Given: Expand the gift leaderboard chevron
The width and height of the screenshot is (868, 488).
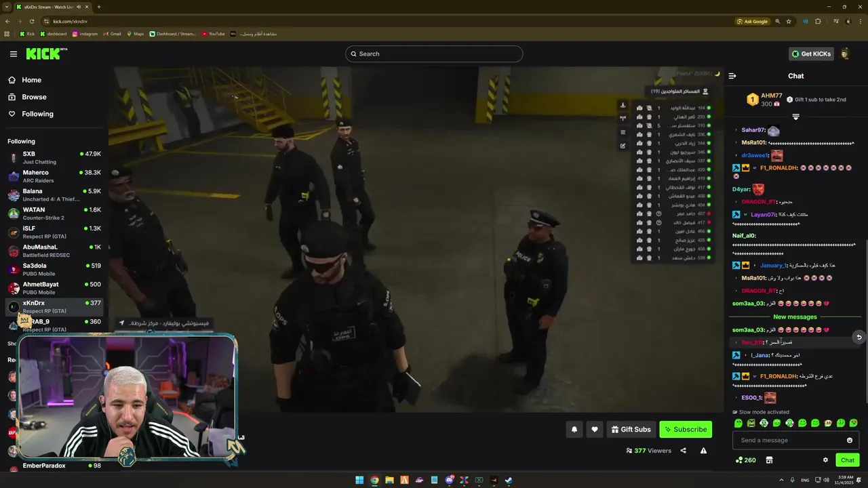Looking at the screenshot, I should coord(795,117).
